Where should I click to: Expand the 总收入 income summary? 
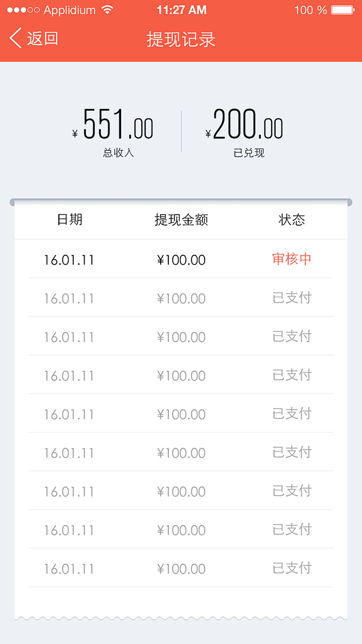point(118,153)
